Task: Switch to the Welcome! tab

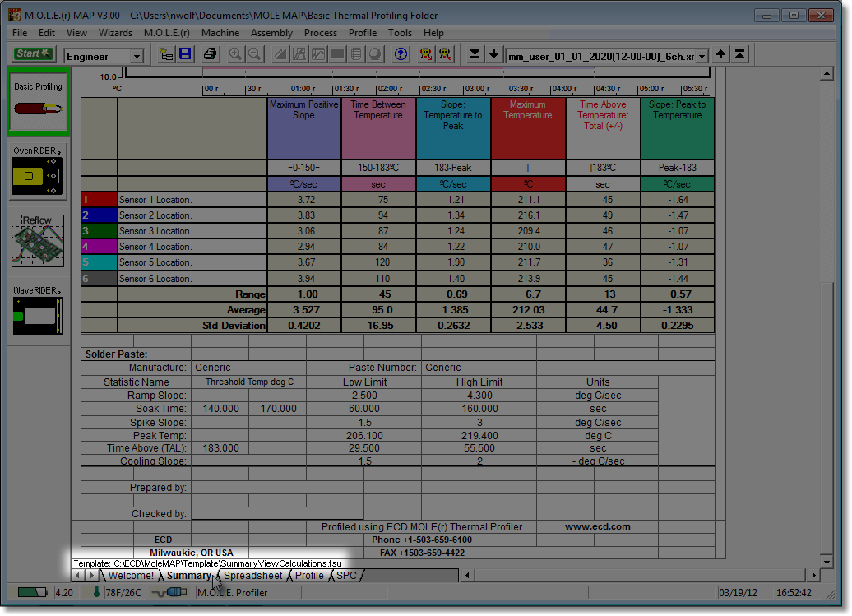Action: pyautogui.click(x=131, y=575)
